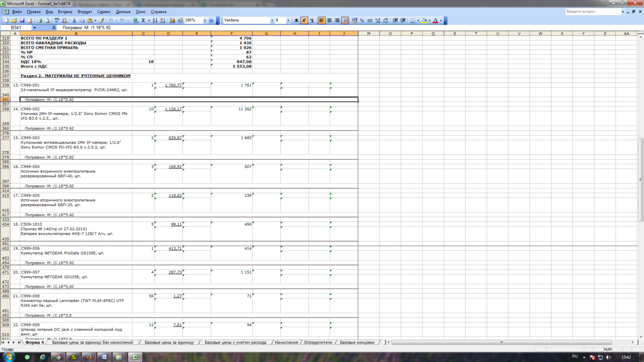This screenshot has height=362, width=644.
Task: Open the AutoSum functions dropdown arrow
Action: coord(149,20)
